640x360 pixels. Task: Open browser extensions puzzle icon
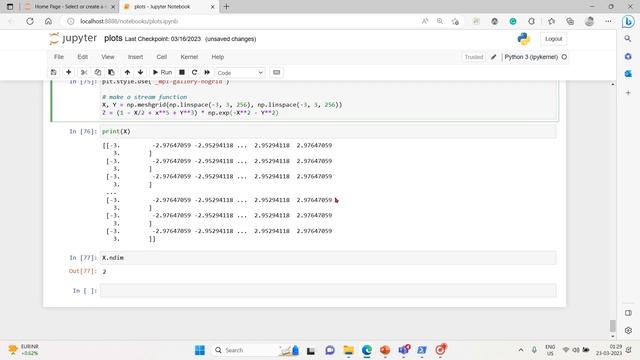click(x=531, y=21)
